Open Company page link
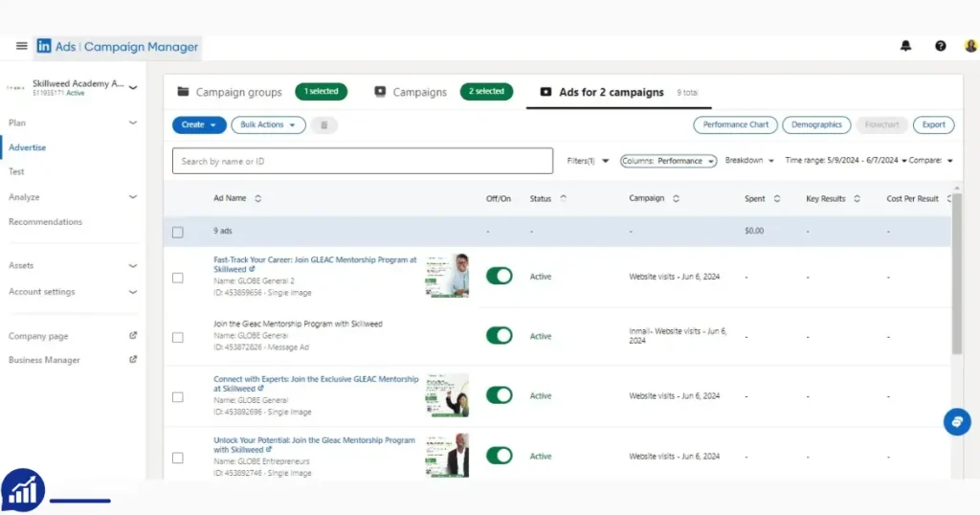 point(38,336)
